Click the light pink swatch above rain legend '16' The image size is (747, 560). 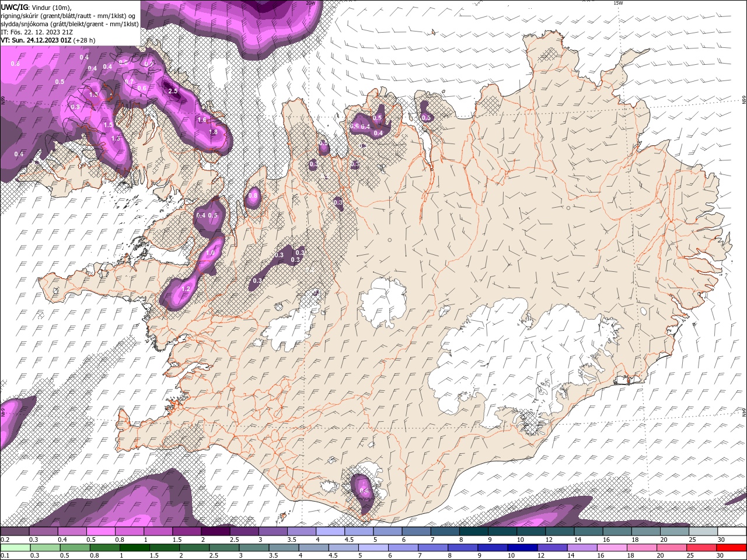612,548
